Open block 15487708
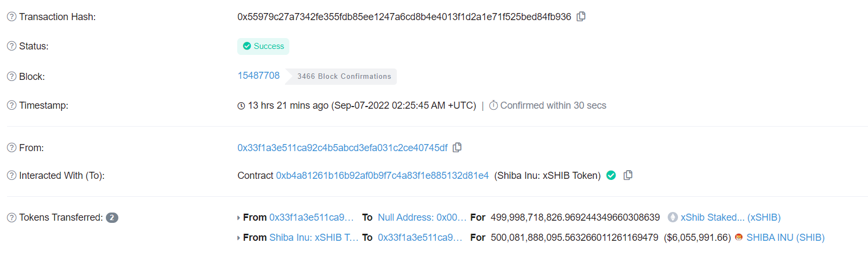868x262 pixels. 258,76
